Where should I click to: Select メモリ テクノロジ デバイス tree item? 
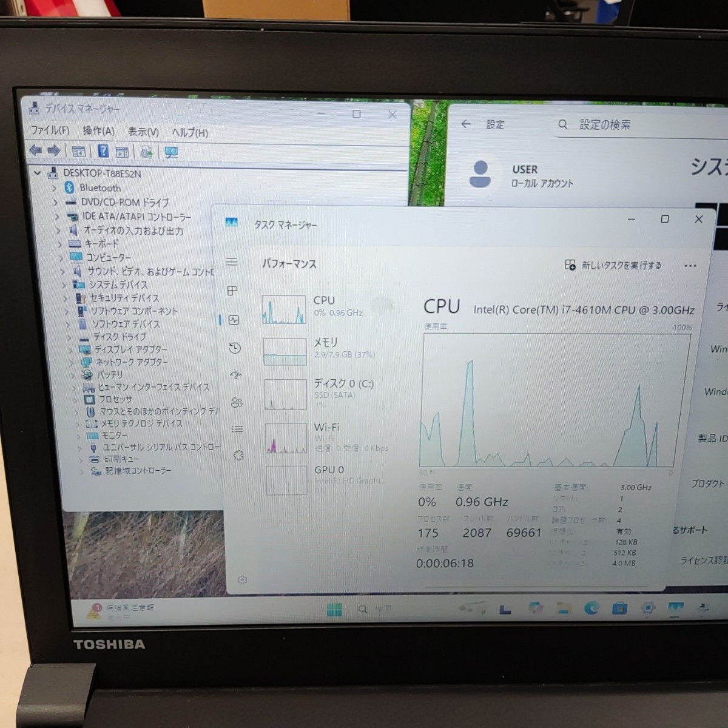coord(141,423)
